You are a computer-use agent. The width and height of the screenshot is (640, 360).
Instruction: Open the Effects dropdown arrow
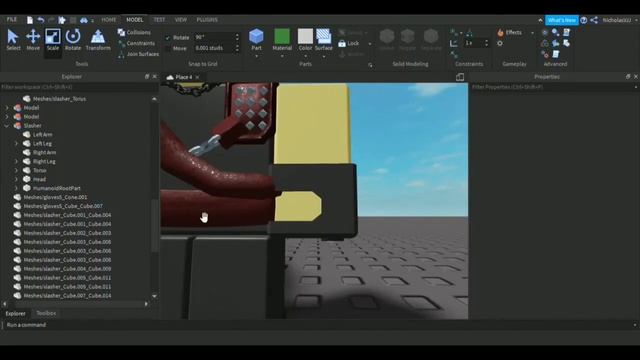click(x=532, y=33)
